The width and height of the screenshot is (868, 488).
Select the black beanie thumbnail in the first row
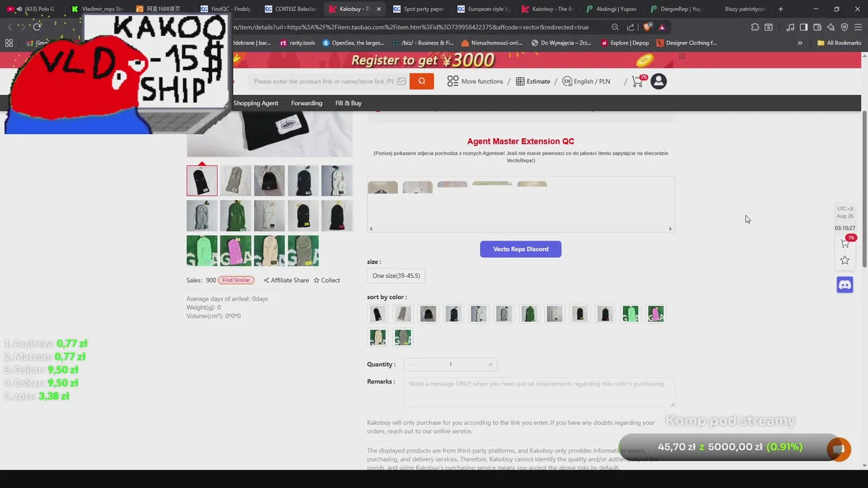click(x=269, y=180)
